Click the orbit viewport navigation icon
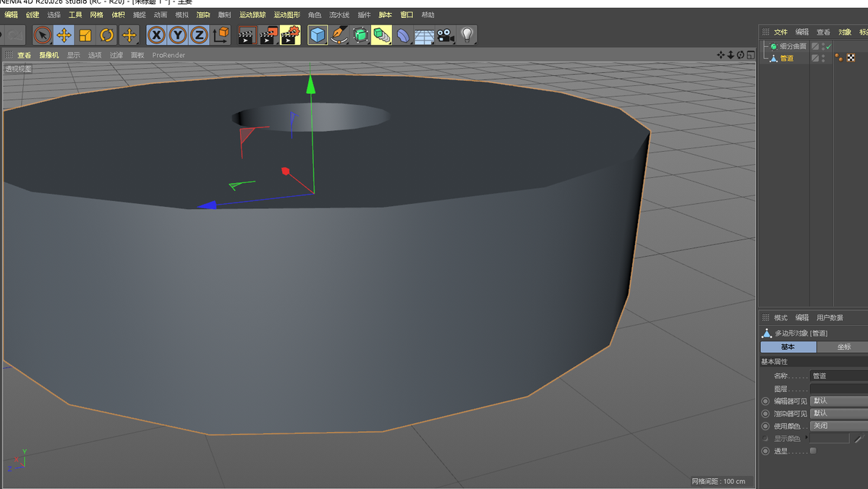 click(x=740, y=55)
